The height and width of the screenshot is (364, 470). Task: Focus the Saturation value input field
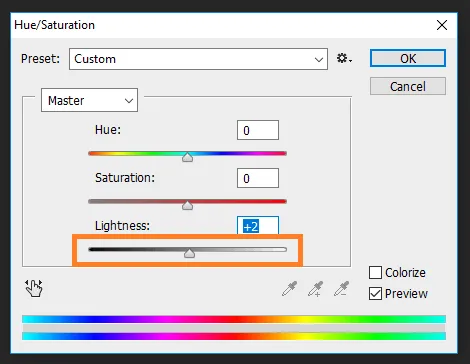click(258, 178)
